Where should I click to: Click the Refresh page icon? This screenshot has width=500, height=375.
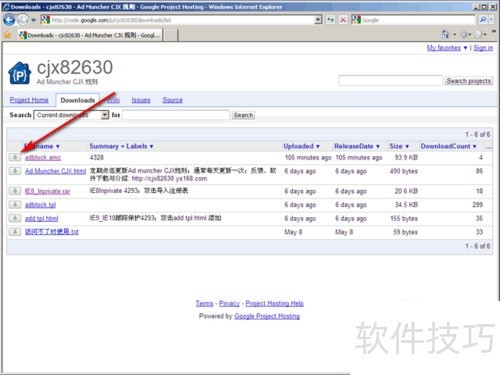pyautogui.click(x=330, y=20)
